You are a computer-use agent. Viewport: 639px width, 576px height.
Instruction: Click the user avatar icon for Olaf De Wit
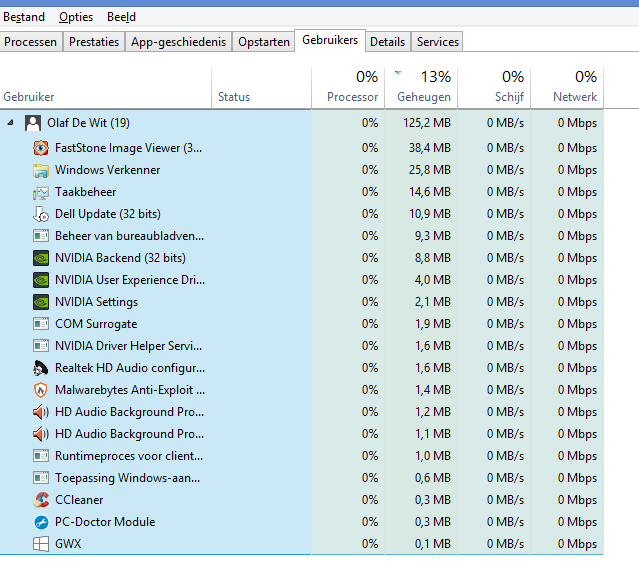pos(33,123)
